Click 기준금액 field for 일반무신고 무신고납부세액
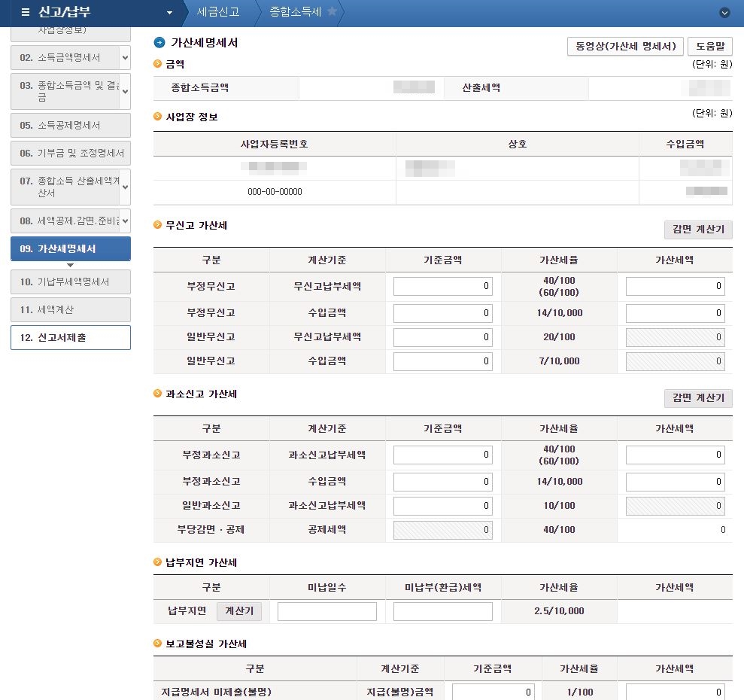The width and height of the screenshot is (744, 700). (x=442, y=337)
